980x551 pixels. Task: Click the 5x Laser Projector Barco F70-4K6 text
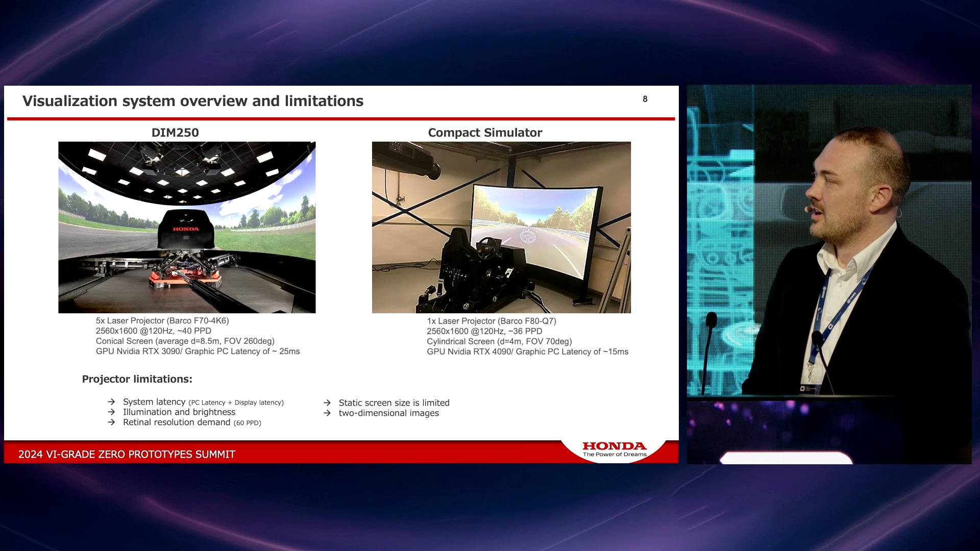(162, 321)
